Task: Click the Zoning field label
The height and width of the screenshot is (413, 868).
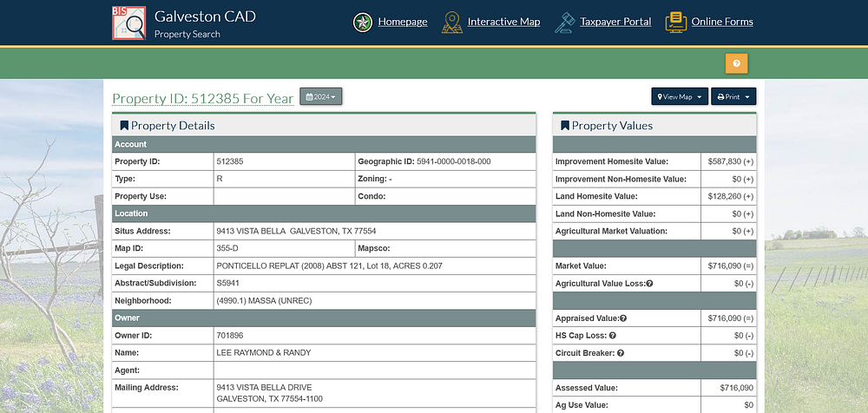Action: (x=372, y=179)
